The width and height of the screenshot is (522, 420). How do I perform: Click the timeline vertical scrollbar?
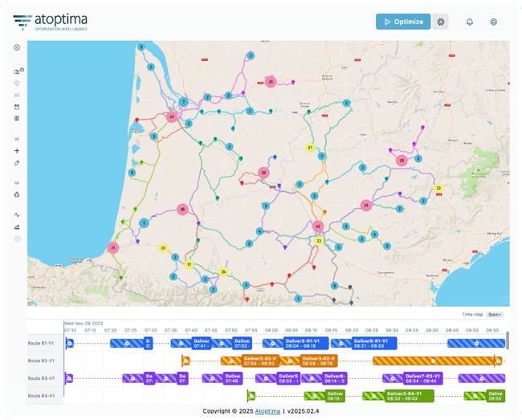click(x=506, y=340)
